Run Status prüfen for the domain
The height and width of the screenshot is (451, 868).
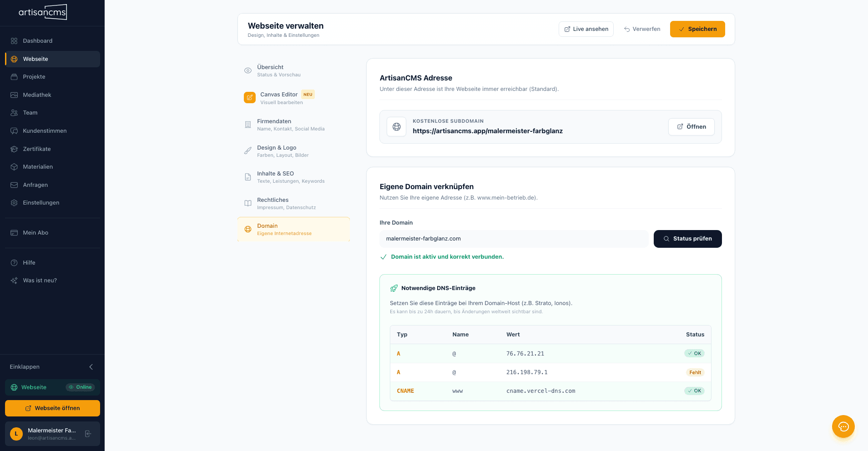click(687, 239)
